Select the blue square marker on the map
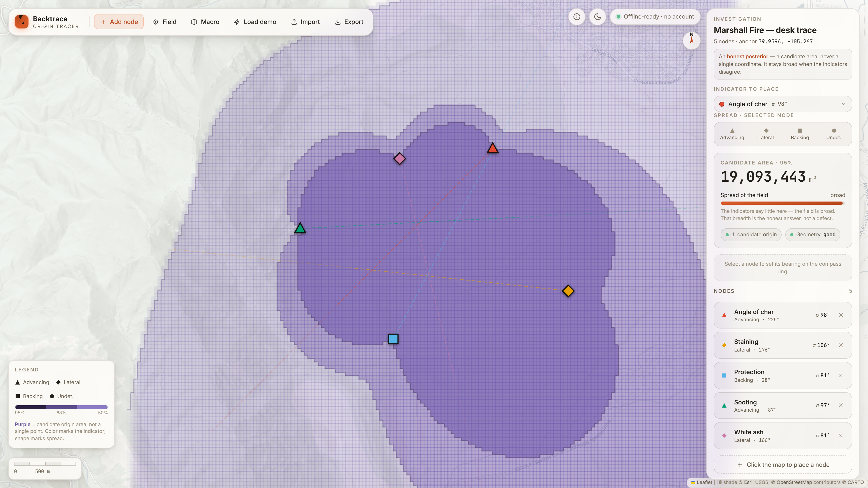 (393, 339)
